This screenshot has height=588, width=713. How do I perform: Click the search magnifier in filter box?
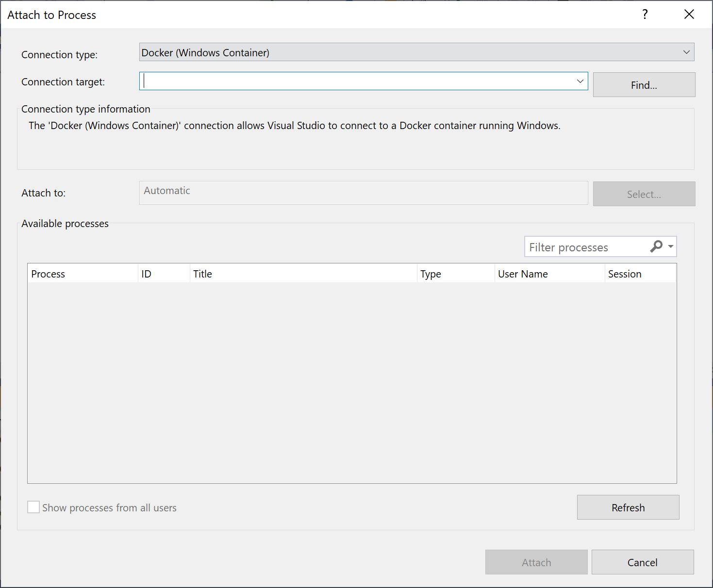(x=656, y=246)
